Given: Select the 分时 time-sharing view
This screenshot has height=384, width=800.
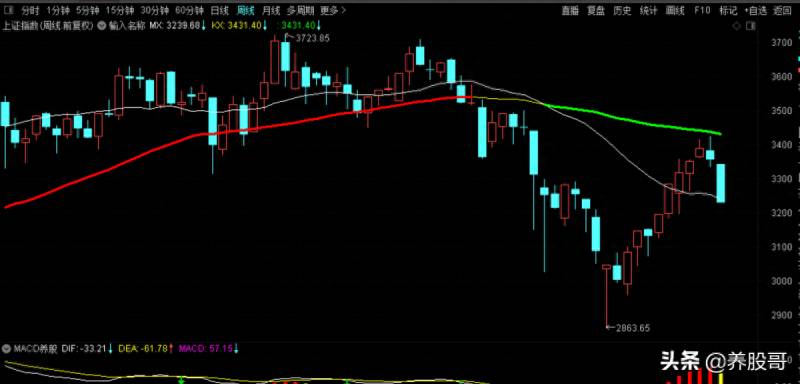Looking at the screenshot, I should (x=30, y=10).
